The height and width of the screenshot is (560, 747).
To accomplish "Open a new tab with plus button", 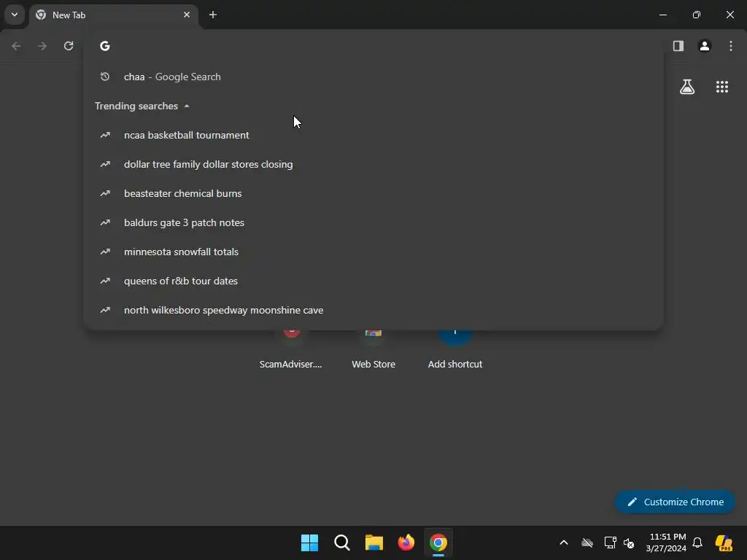I will (213, 15).
